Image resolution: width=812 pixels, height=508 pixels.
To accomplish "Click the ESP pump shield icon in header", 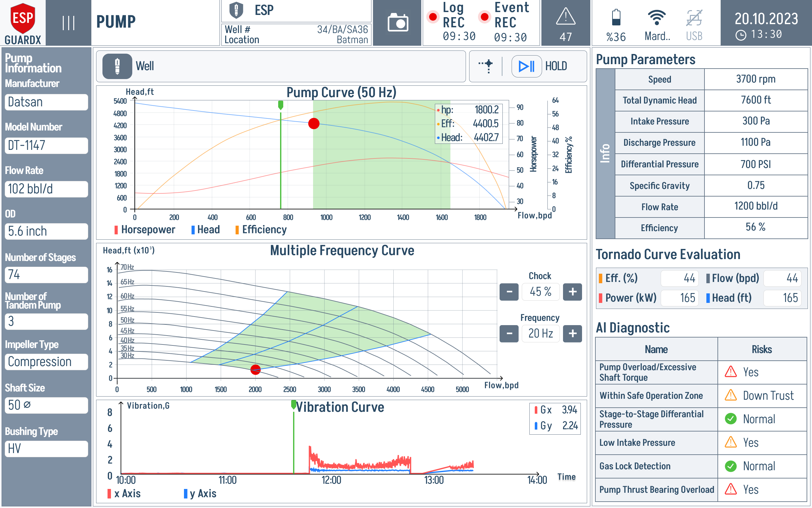I will click(x=236, y=10).
